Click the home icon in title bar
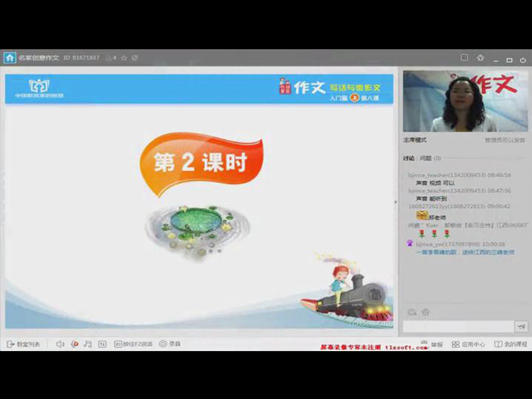 (9, 58)
